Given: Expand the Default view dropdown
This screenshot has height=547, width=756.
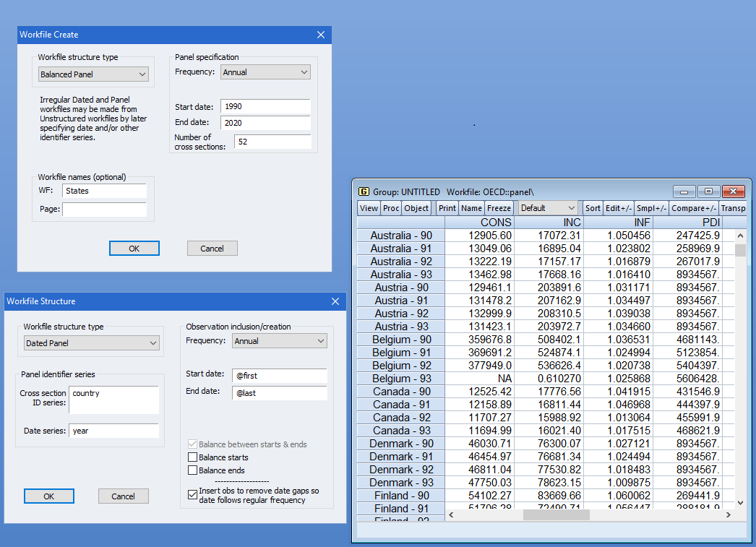Looking at the screenshot, I should (548, 208).
